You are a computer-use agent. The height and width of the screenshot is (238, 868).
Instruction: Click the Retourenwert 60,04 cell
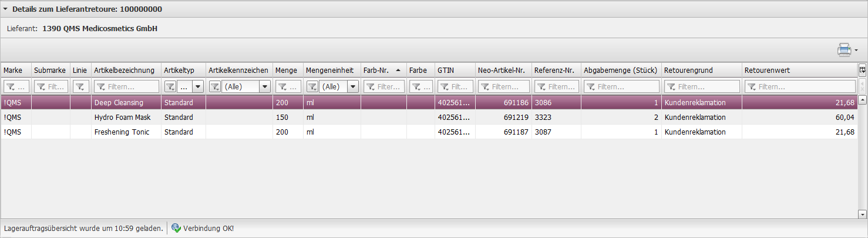point(799,117)
